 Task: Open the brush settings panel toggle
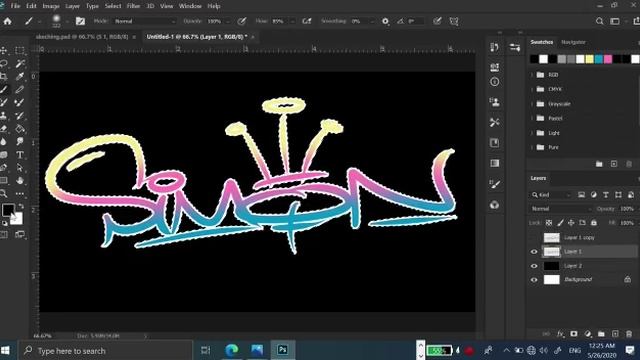pos(80,21)
